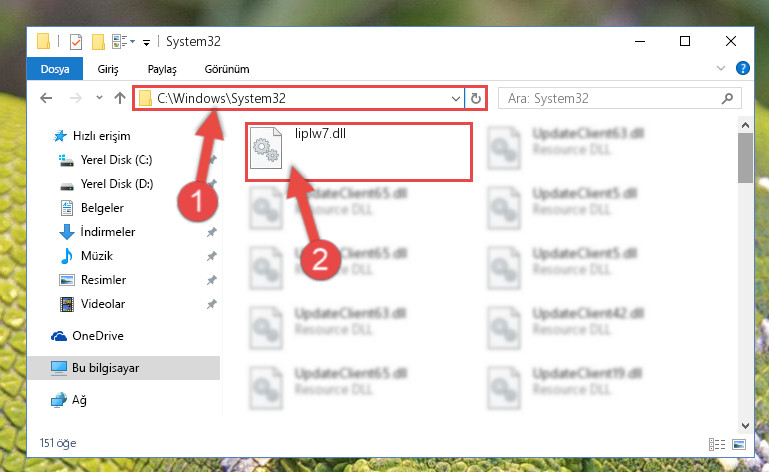Switch to large icons view layout
Image resolution: width=769 pixels, height=472 pixels.
coord(739,444)
